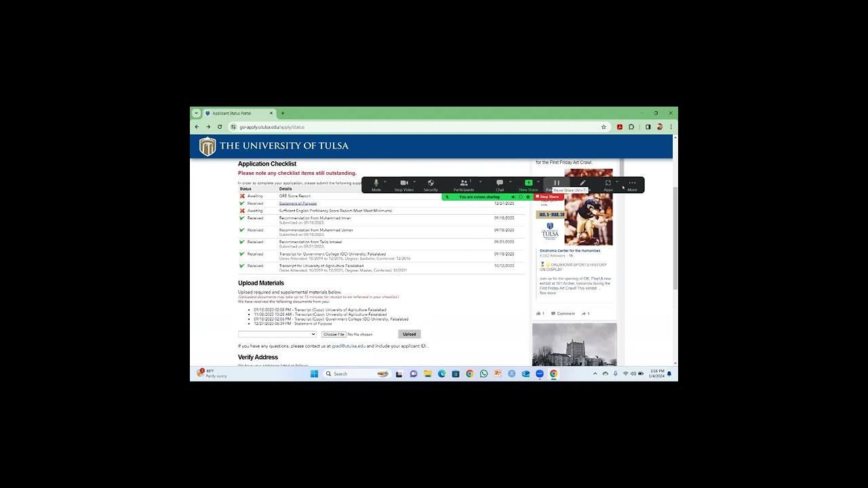
Task: Open a new browser tab
Action: 283,113
